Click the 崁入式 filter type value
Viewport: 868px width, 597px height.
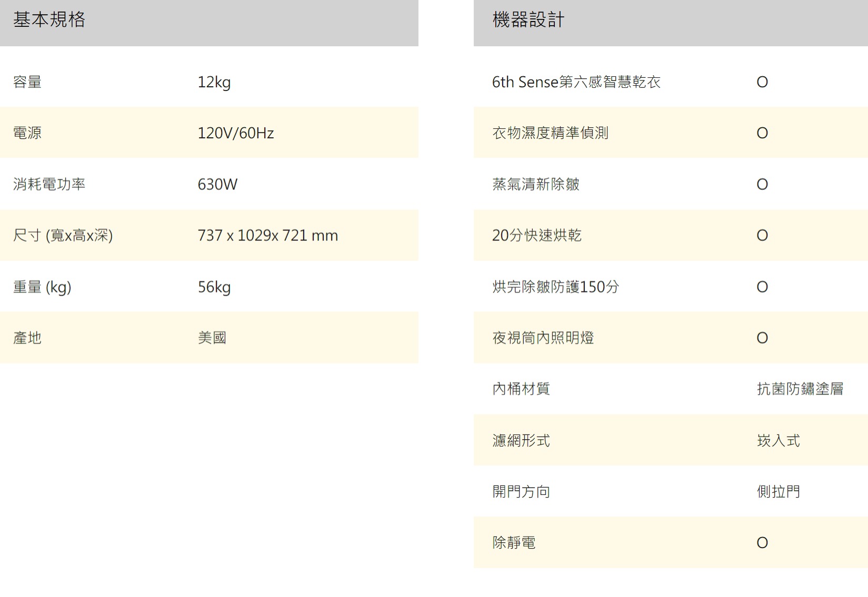point(778,440)
